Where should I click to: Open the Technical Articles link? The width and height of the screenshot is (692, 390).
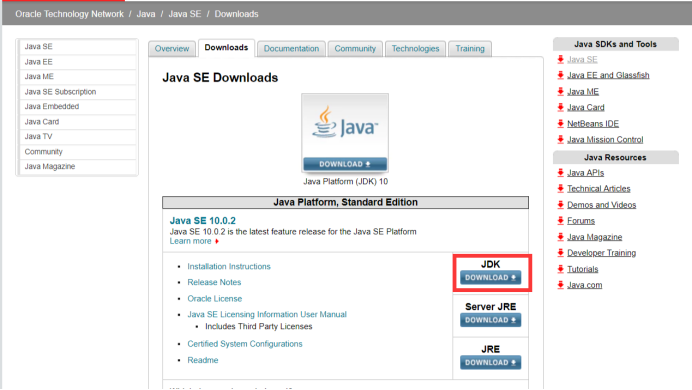point(598,189)
